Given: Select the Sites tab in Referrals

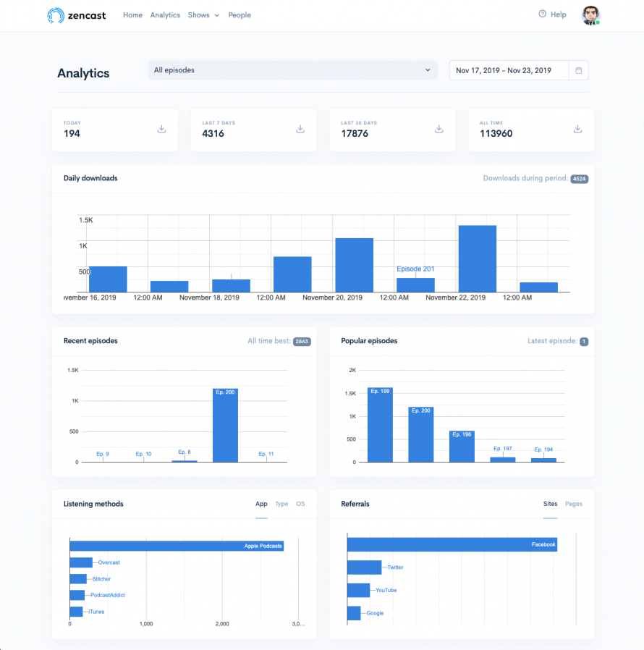Looking at the screenshot, I should (x=550, y=504).
